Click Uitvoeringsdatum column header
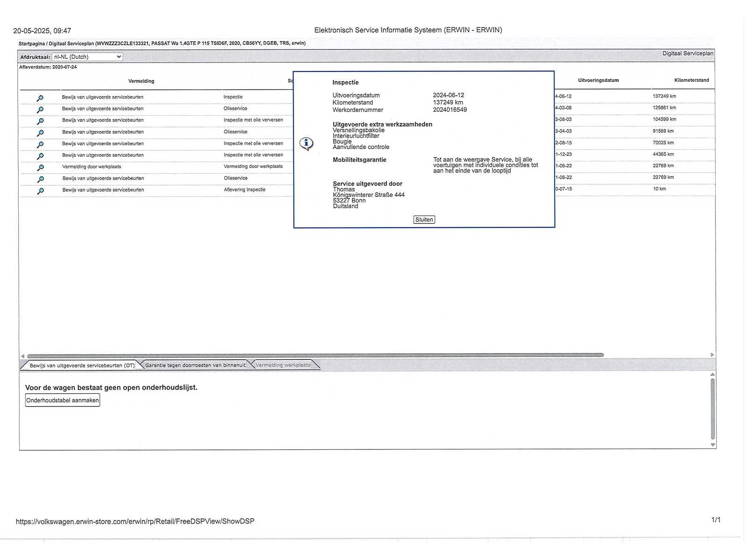 click(x=598, y=80)
